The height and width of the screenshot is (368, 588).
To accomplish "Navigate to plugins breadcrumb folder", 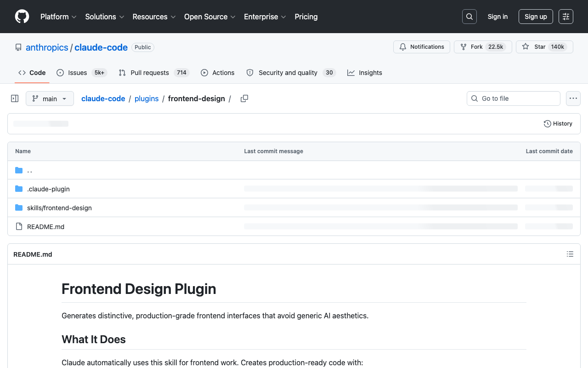I will tap(147, 98).
